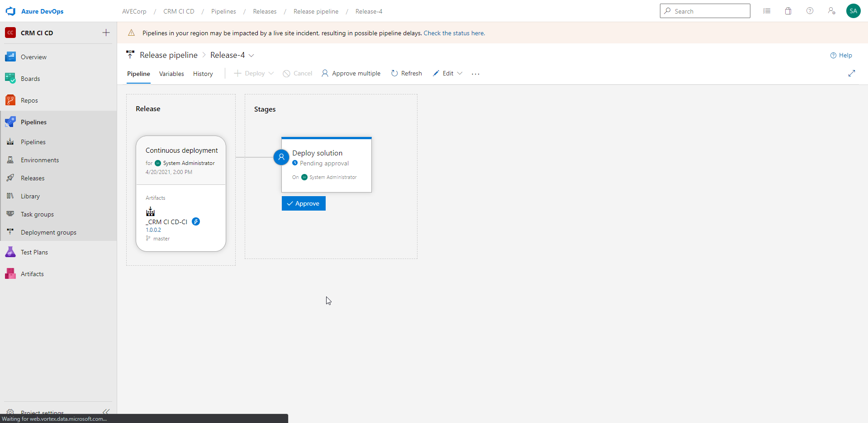Click System Administrator under Deploy solution stage
The width and height of the screenshot is (868, 423).
pyautogui.click(x=333, y=177)
